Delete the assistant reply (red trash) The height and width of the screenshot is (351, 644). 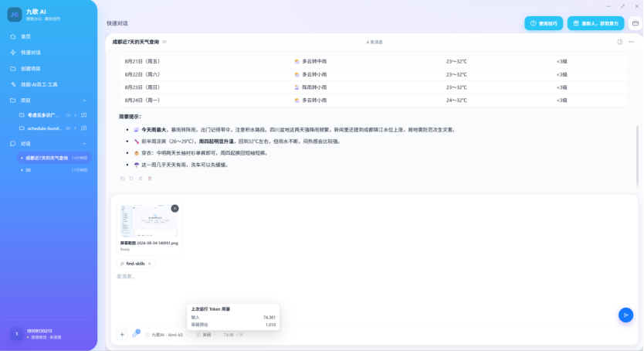tap(150, 179)
